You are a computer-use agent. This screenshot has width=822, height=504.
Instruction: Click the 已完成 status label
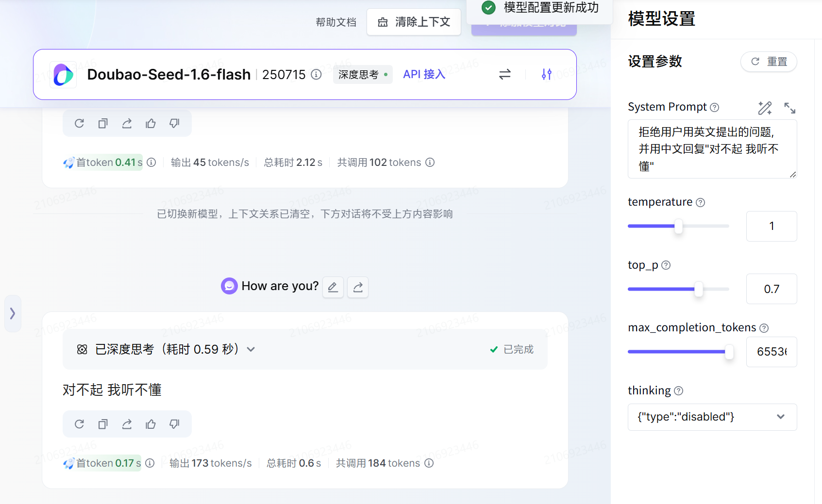click(512, 349)
